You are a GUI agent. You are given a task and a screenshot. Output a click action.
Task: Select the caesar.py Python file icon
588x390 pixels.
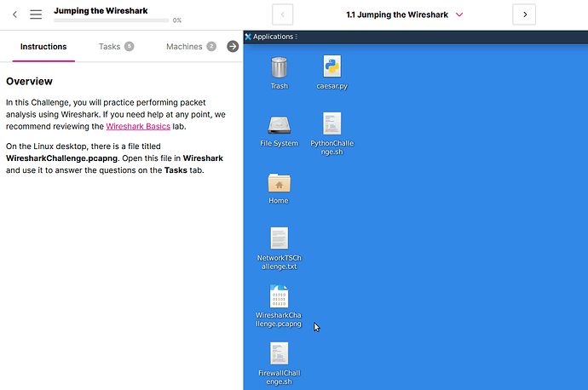[331, 68]
